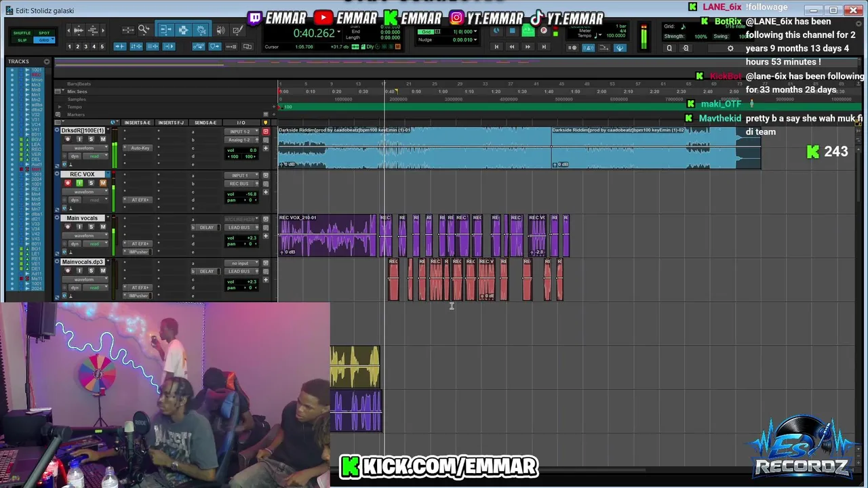The width and height of the screenshot is (868, 488).
Task: Select the Darkside Riddim audio clip
Action: (414, 148)
